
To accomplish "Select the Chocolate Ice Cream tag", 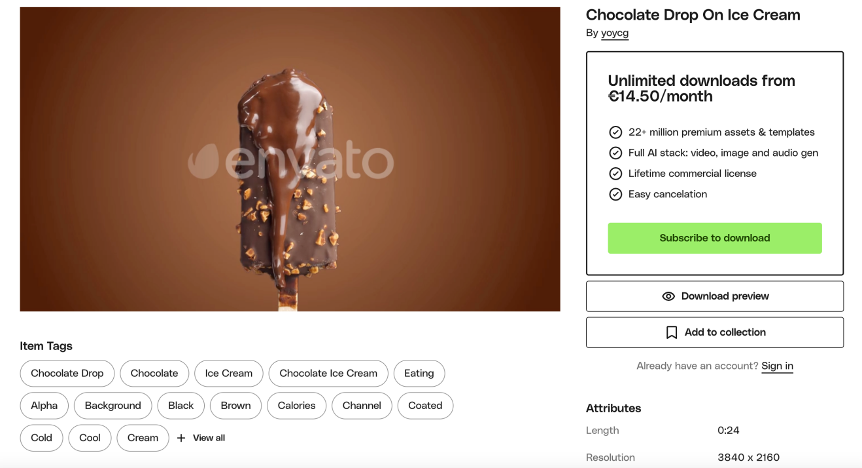I will coord(328,373).
